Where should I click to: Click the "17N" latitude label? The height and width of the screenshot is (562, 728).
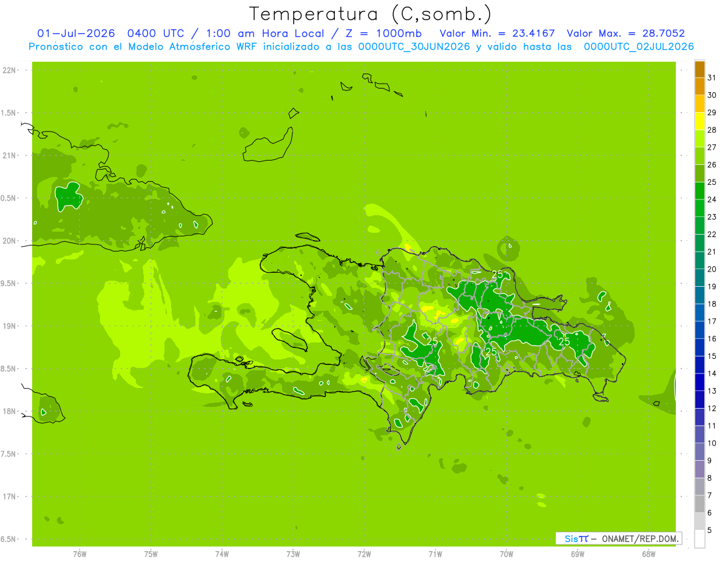pos(9,497)
